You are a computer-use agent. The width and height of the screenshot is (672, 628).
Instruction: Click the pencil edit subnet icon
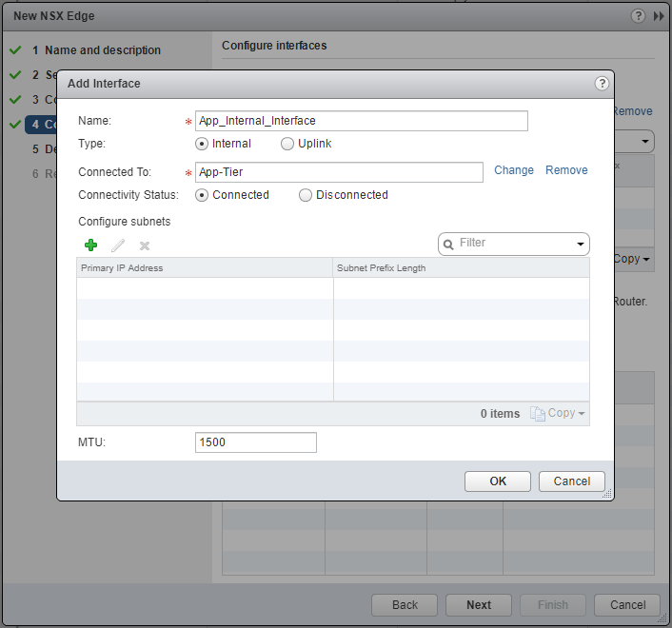click(x=118, y=245)
